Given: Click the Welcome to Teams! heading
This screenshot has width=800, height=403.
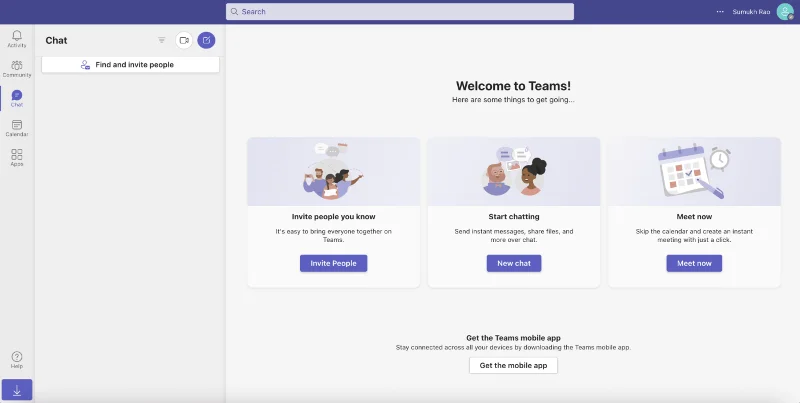Looking at the screenshot, I should click(x=513, y=86).
